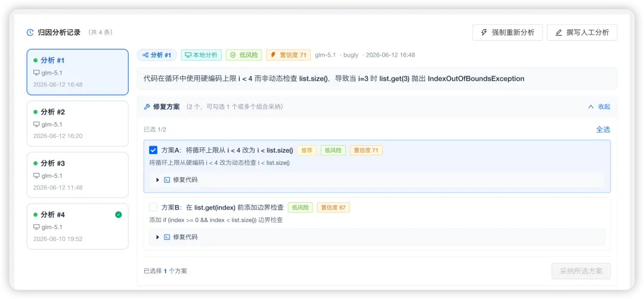
Task: Click the lightning icon in 强制重新分析
Action: pos(484,32)
